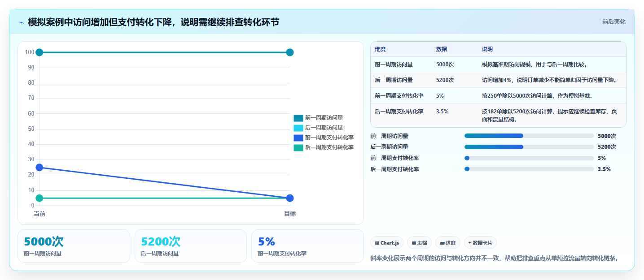Click the 数据 column header
This screenshot has height=280, width=644.
[441, 49]
